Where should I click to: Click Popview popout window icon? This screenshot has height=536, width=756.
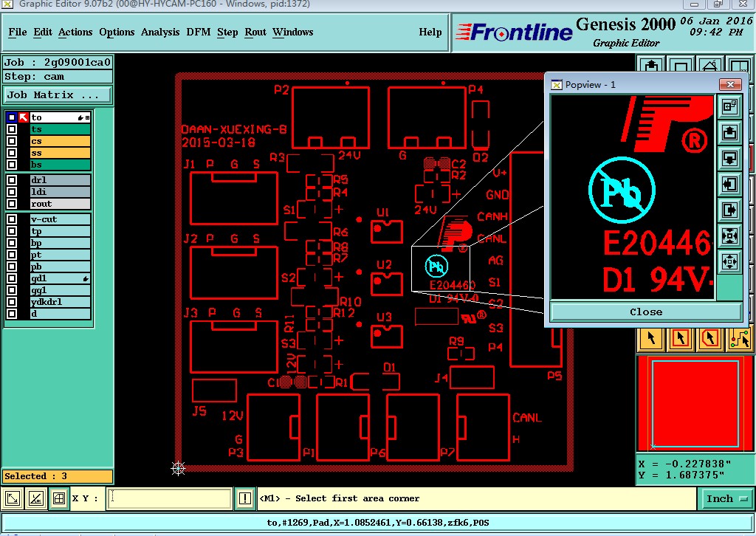[x=729, y=106]
